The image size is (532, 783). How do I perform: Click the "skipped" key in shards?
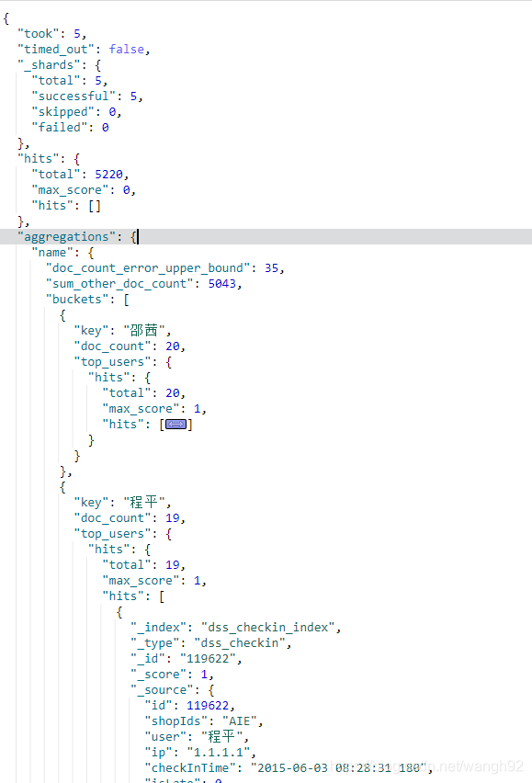63,111
